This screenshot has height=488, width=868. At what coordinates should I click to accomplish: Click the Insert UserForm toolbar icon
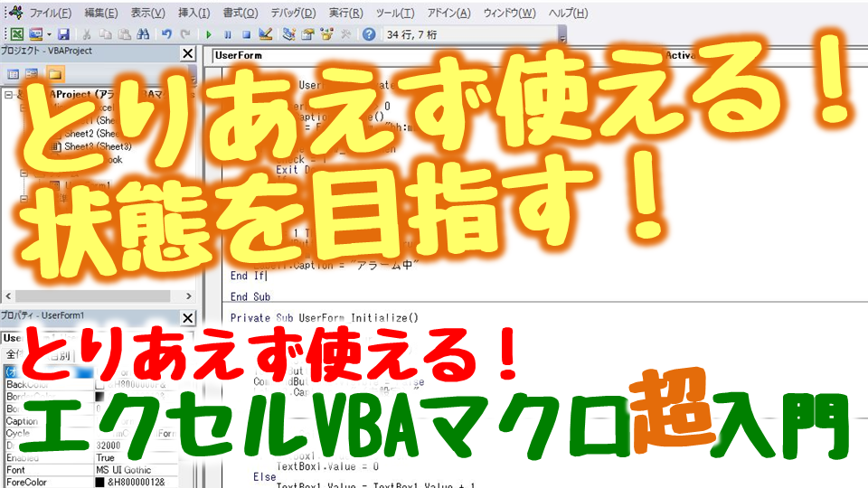(x=35, y=34)
